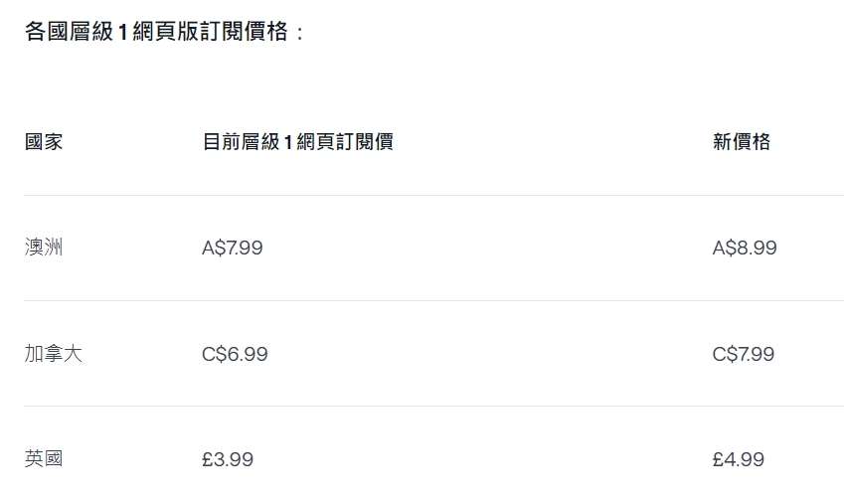Click the divider between 澳洲 and 加拿大 rows
Viewport: 844px width, 504px height.
433,300
